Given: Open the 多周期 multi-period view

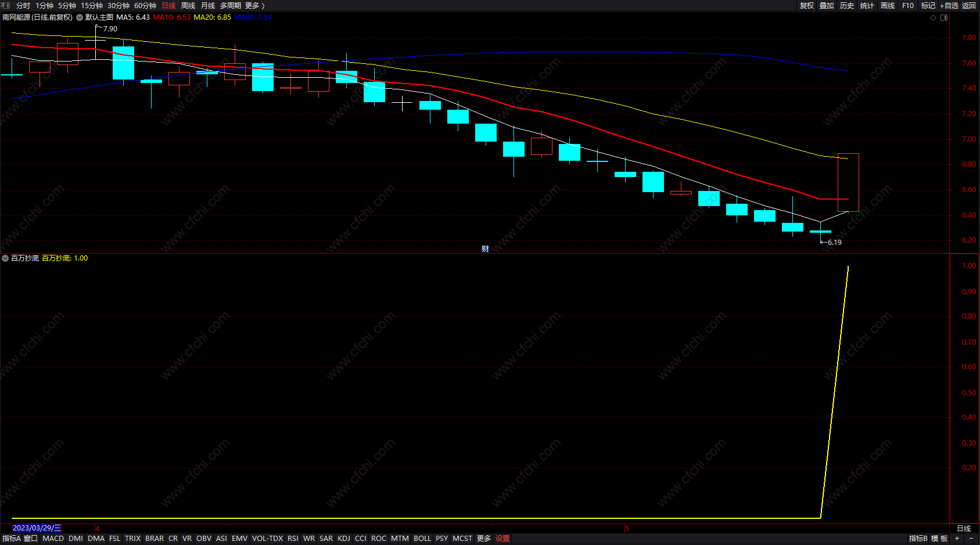Looking at the screenshot, I should [x=230, y=6].
